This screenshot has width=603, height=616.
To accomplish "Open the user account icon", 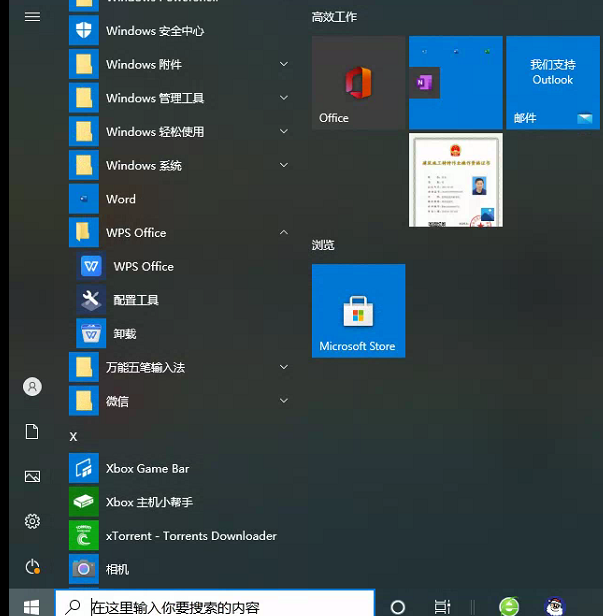I will pyautogui.click(x=32, y=387).
